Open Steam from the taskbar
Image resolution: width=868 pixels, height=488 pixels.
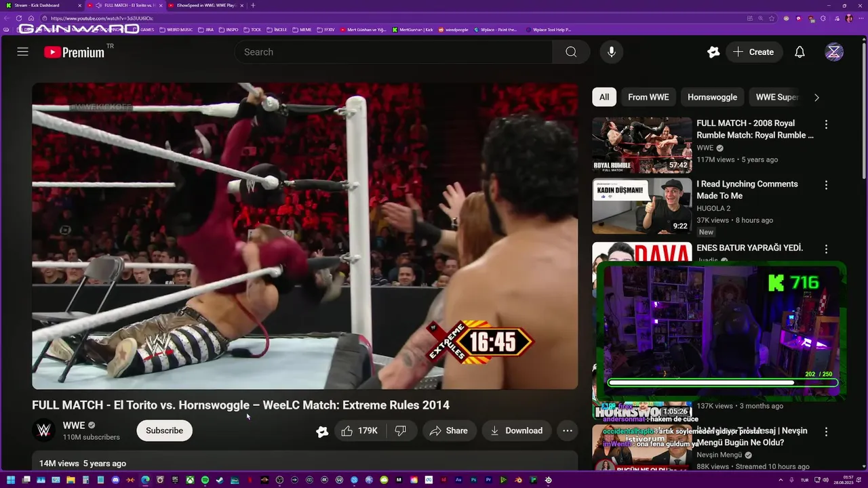click(220, 480)
